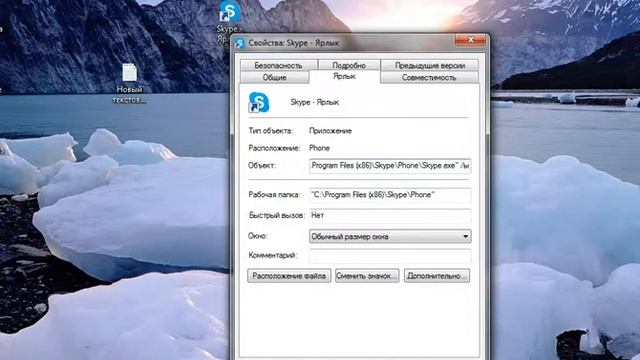Click into the Рабочая папка field
640x360 pixels.
390,195
